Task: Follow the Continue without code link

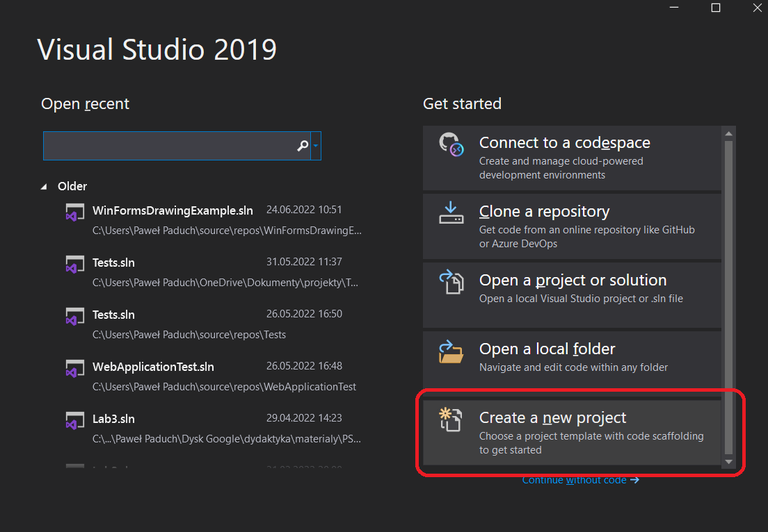Action: pyautogui.click(x=580, y=480)
